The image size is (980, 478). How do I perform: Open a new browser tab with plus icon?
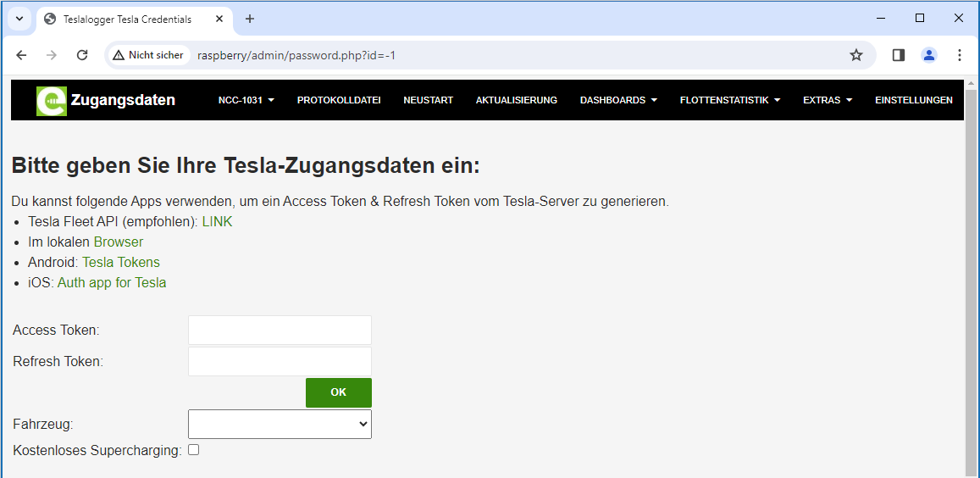click(250, 19)
